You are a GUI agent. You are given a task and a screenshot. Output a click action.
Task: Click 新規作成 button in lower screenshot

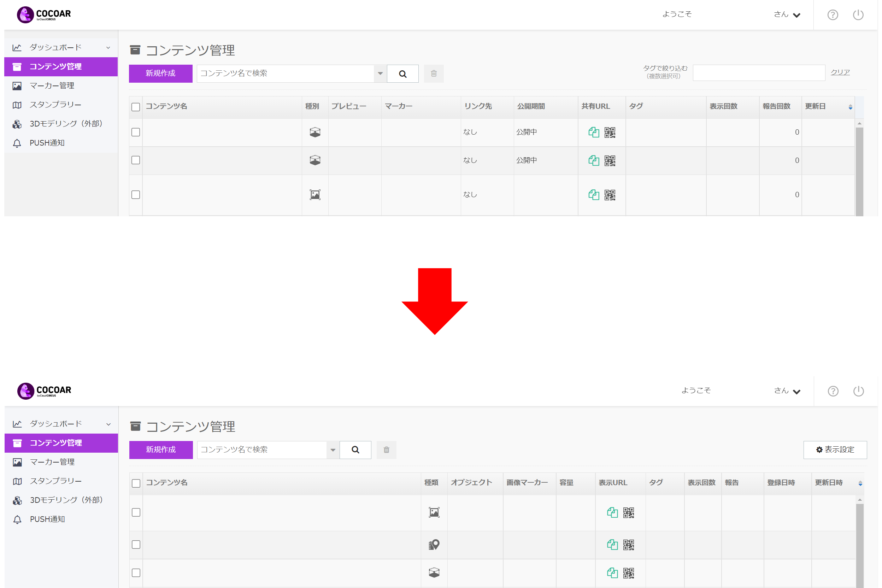click(x=161, y=449)
